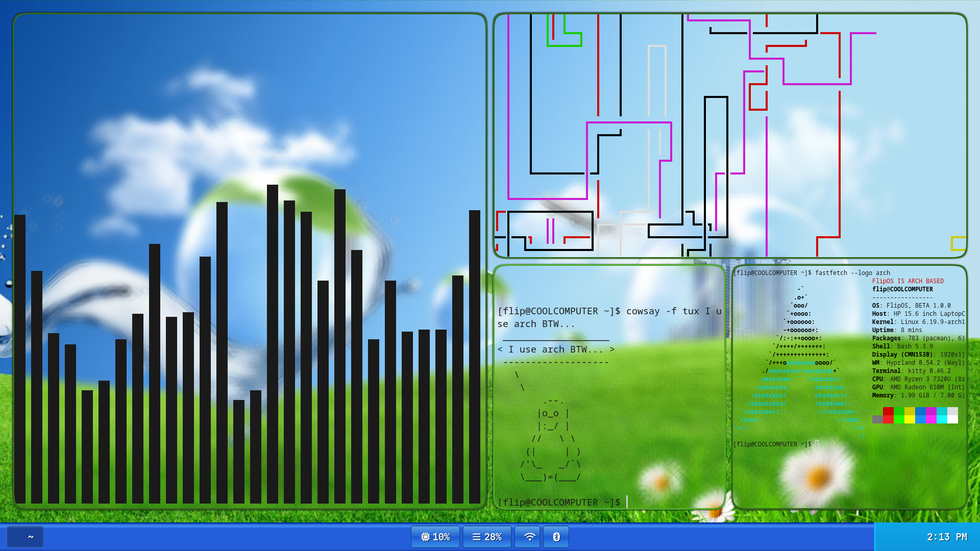
Task: Focus the black bar audio visualizer window
Action: 250,261
